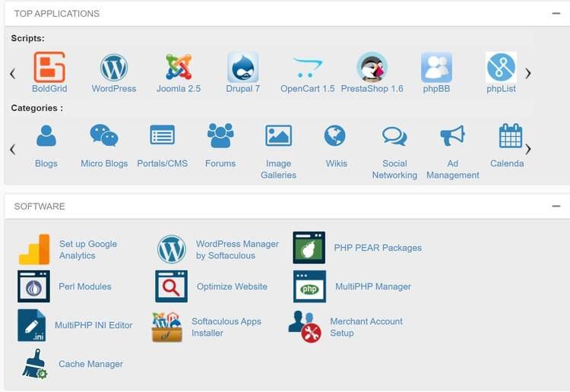Screen dimensions: 570x392
Task: Select the Forums group icon
Action: pos(220,135)
